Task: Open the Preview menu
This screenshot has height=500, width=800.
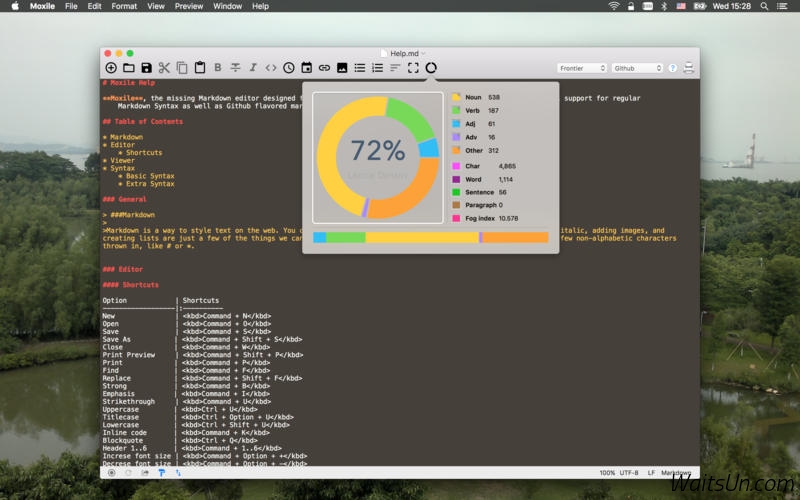Action: pyautogui.click(x=189, y=6)
